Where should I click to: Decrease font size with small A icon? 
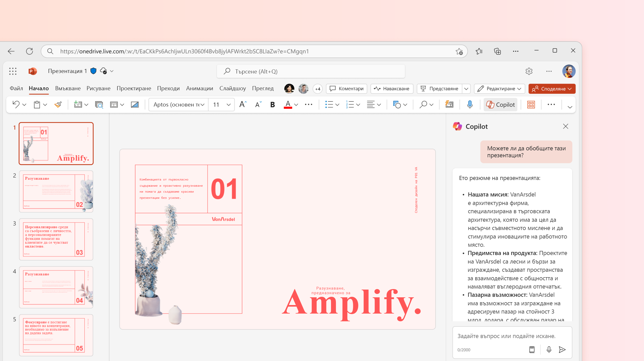pos(258,104)
